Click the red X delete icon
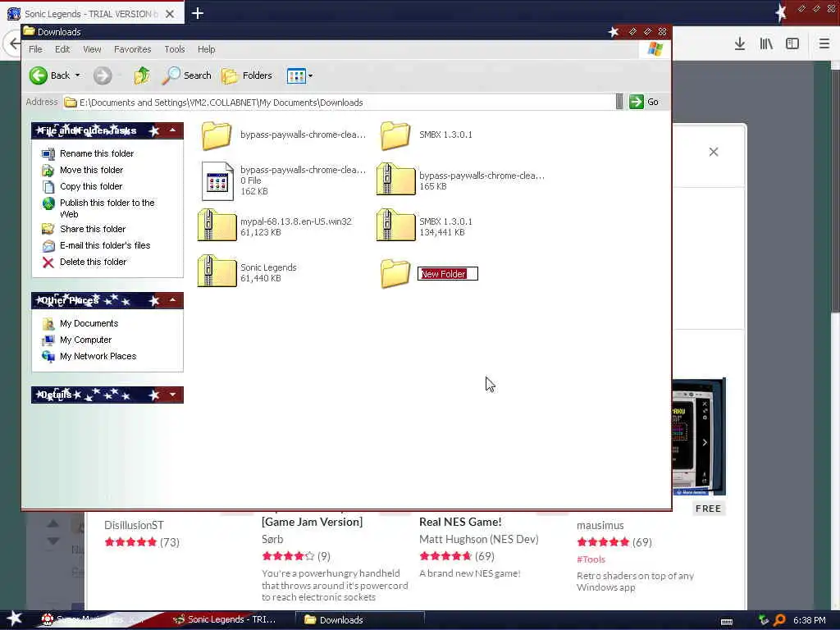840x630 pixels. (x=48, y=262)
